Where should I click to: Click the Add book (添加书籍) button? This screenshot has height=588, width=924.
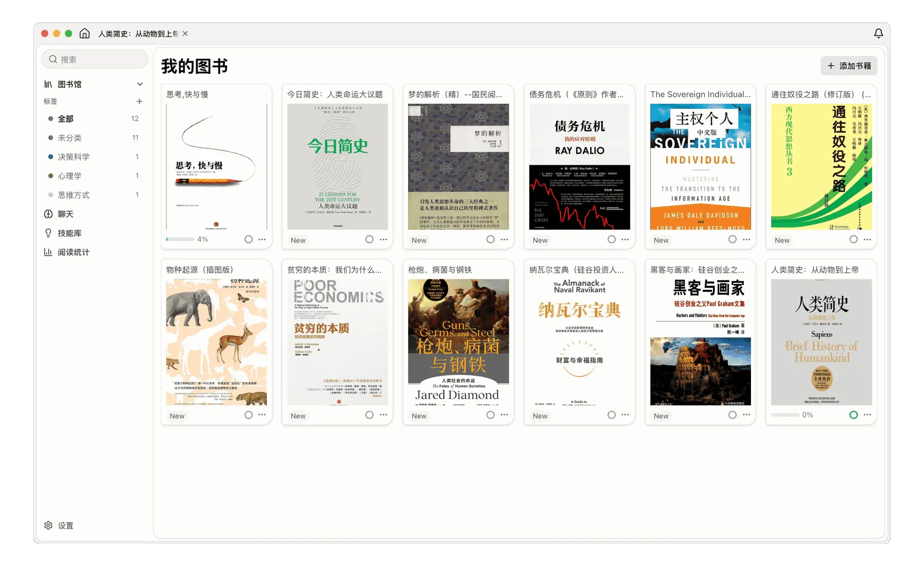coord(849,66)
